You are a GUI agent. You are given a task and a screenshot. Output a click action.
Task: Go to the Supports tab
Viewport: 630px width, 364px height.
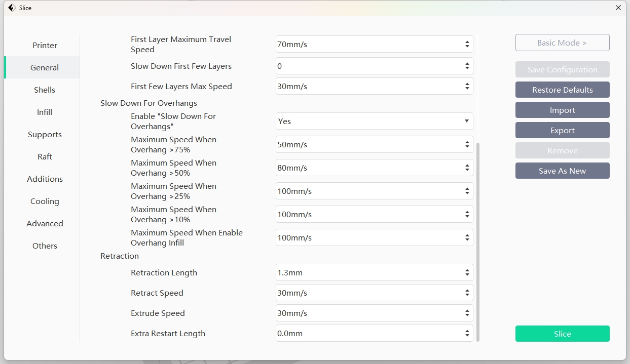[x=45, y=135]
